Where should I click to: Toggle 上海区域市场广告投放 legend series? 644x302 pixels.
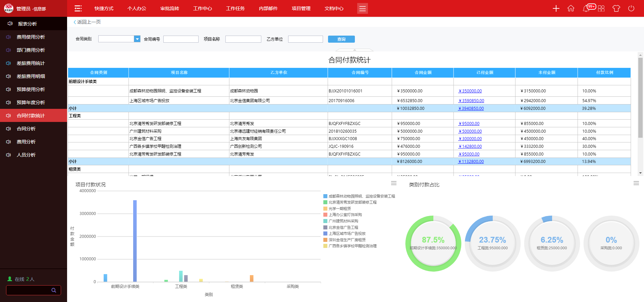(347, 233)
